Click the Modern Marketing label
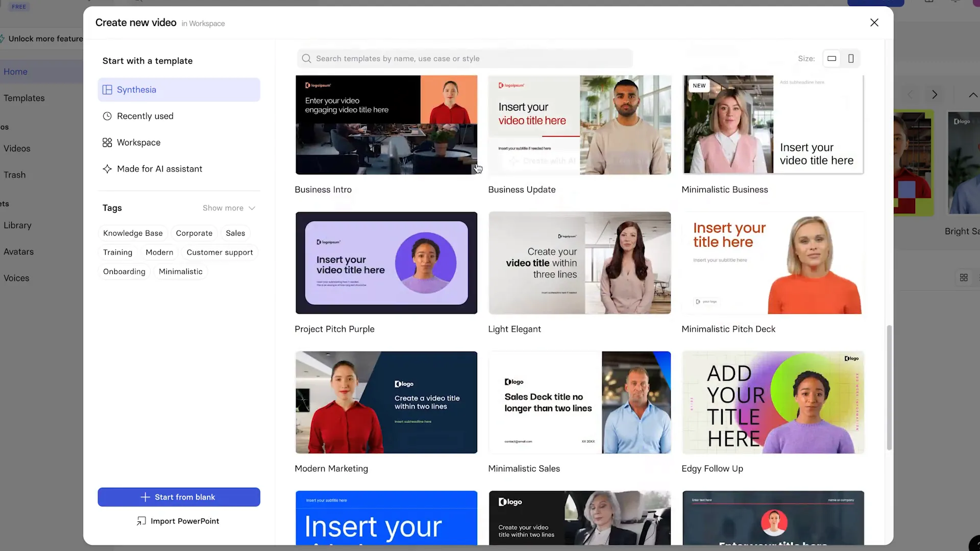This screenshot has height=551, width=980. (x=331, y=469)
